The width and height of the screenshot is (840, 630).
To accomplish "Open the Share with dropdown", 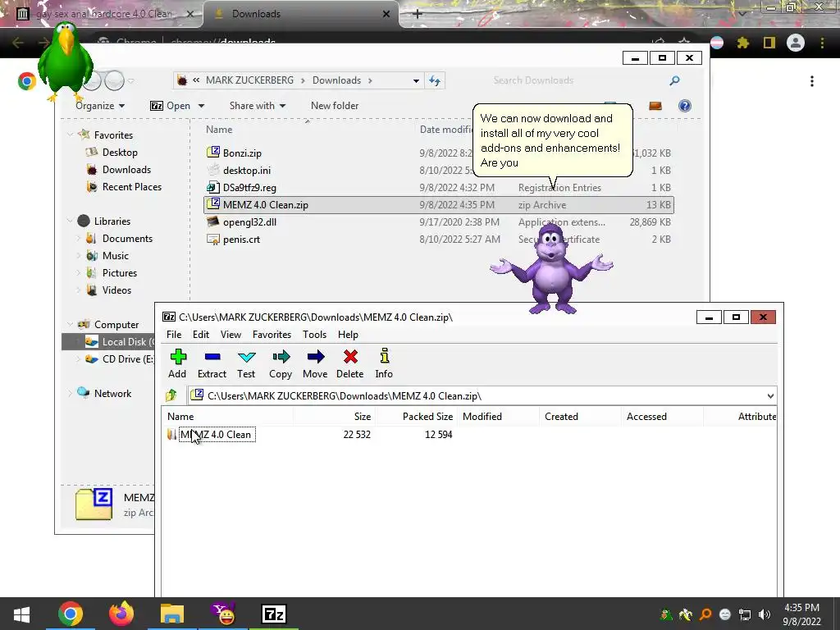I will pyautogui.click(x=257, y=106).
